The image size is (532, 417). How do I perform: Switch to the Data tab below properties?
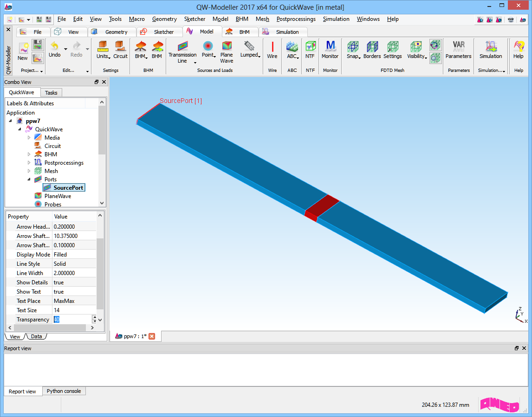[36, 337]
